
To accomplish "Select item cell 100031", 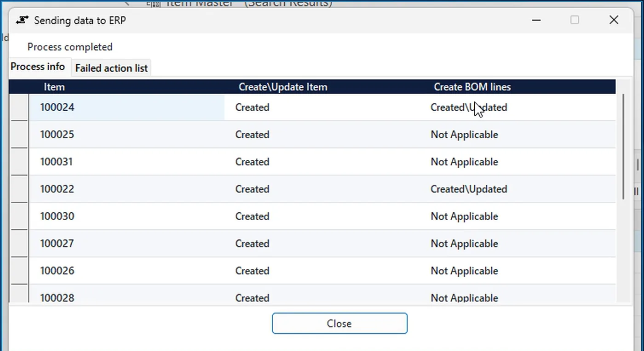I will click(127, 162).
